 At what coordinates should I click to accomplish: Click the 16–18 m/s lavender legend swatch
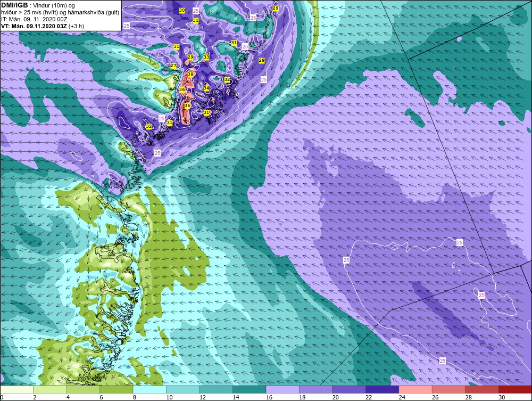(282, 389)
